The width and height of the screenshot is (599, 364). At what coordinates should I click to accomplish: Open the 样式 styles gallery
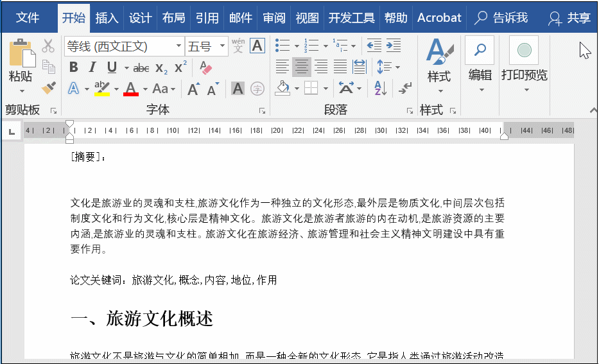(439, 65)
